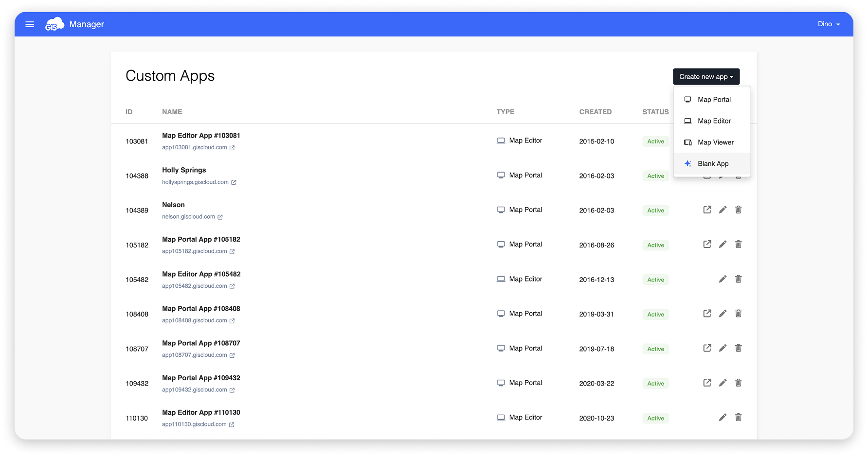Open the nelson.giscloud.com link
This screenshot has width=868, height=457.
click(x=193, y=217)
